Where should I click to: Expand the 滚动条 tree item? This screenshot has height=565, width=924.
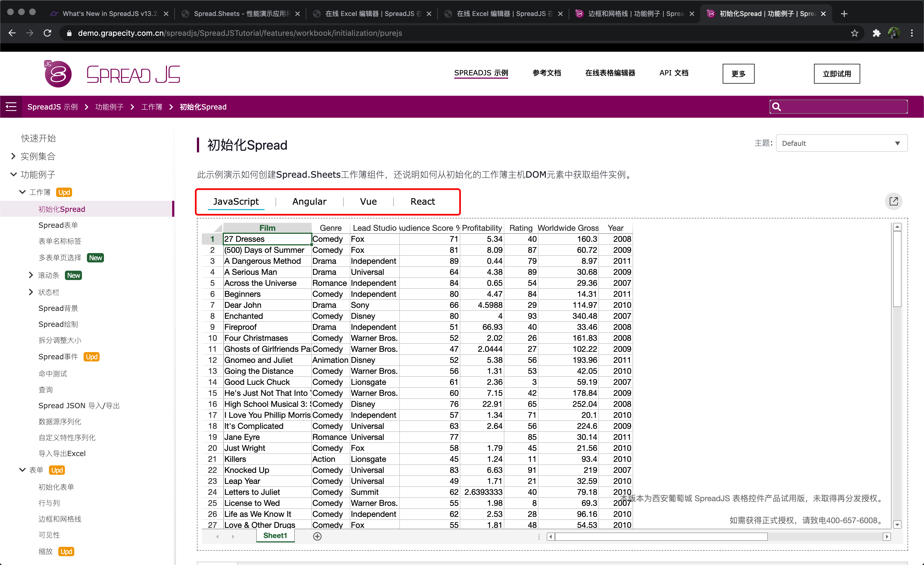[x=31, y=275]
